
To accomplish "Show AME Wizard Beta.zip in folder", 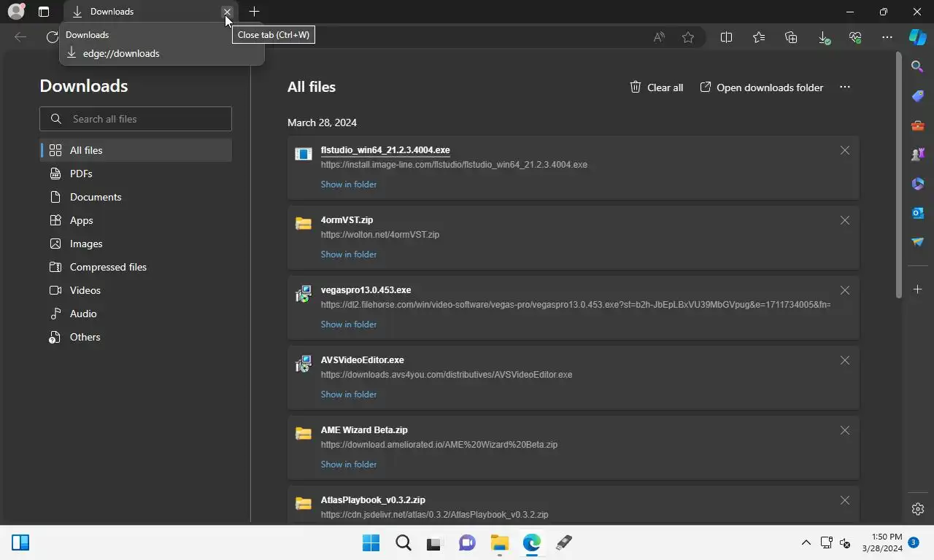I will tap(349, 464).
